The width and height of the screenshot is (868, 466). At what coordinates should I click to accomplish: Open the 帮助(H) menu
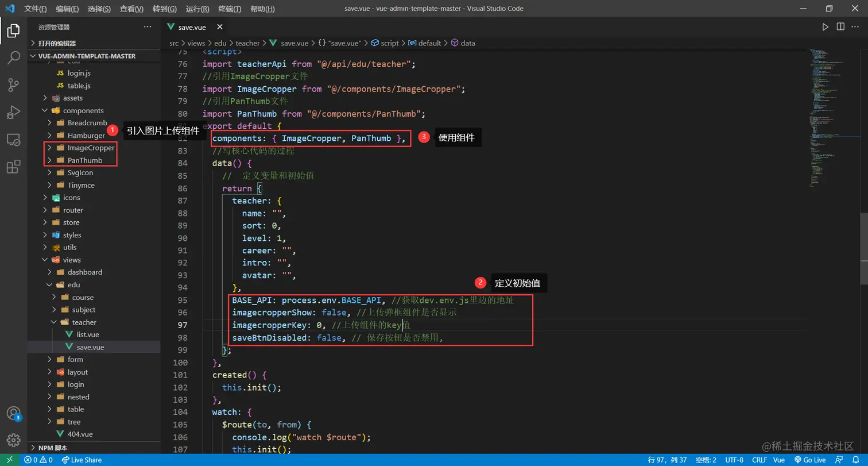coord(263,9)
